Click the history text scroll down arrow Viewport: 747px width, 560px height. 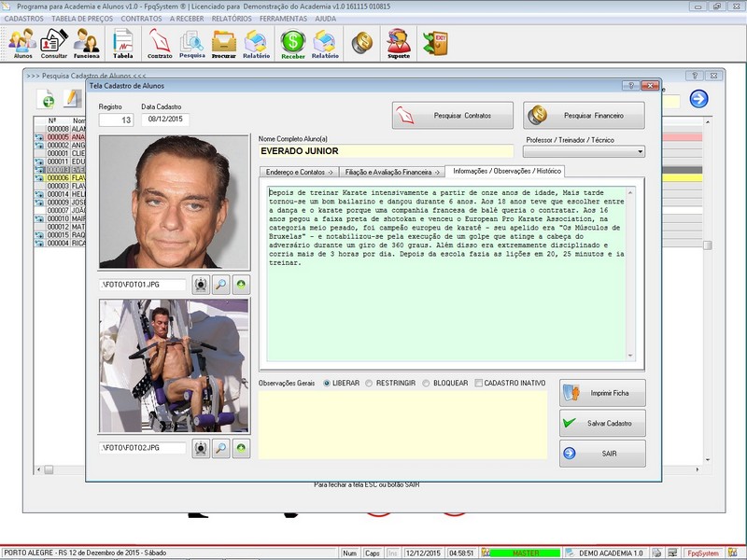click(x=631, y=356)
